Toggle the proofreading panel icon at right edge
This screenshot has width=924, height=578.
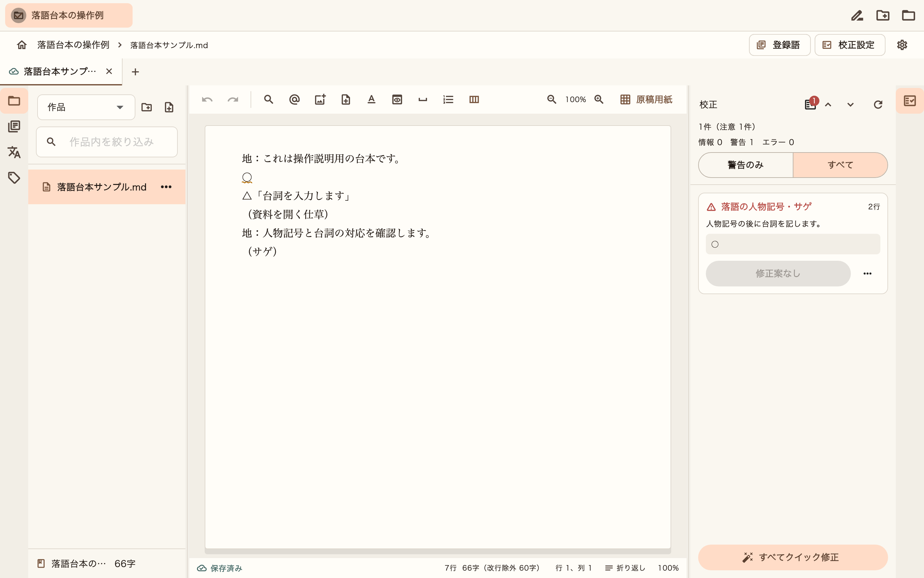[910, 101]
